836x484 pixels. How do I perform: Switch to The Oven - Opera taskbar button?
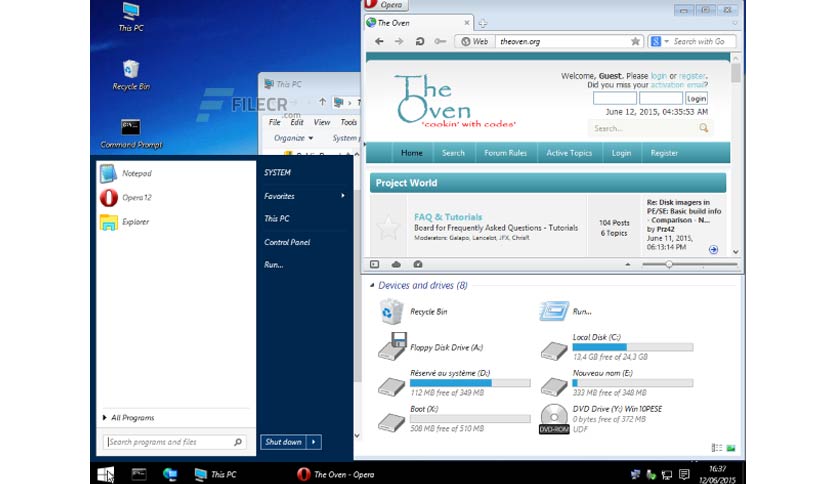pos(336,474)
